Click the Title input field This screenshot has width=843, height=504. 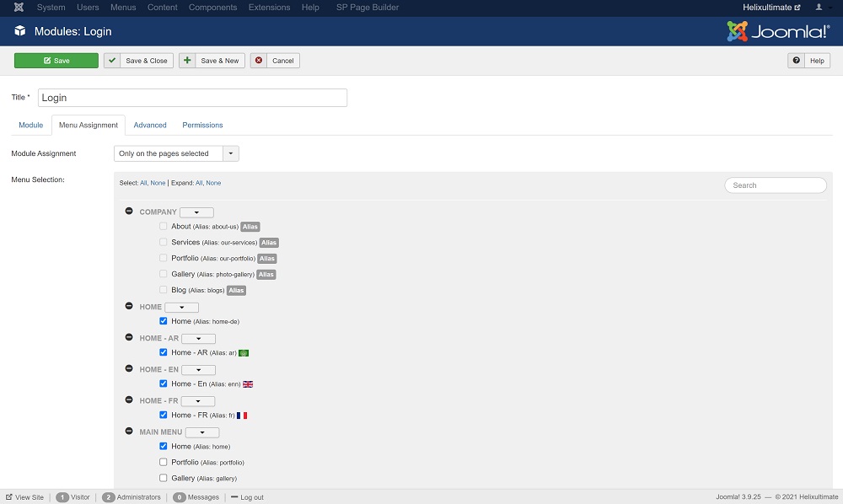[x=192, y=98]
